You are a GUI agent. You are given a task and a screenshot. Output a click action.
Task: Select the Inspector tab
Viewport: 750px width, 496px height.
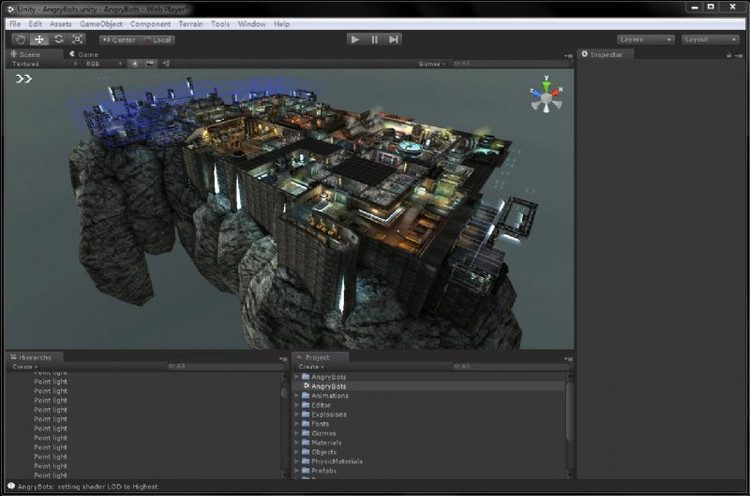pos(606,55)
